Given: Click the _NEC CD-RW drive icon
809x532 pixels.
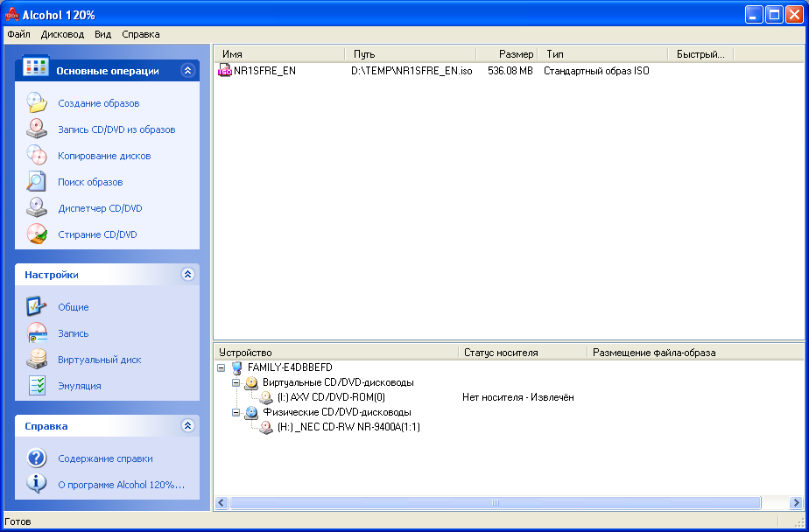Looking at the screenshot, I should coord(266,427).
